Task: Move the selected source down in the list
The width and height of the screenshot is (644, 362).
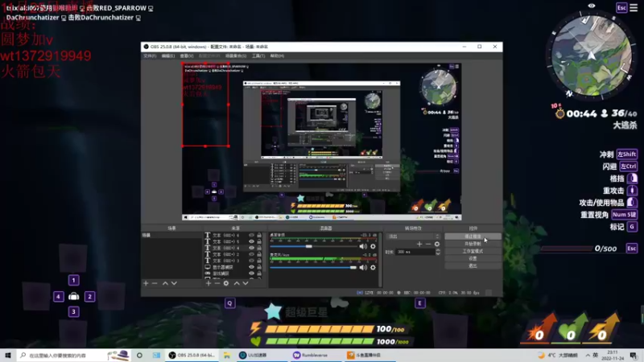Action: pos(246,283)
